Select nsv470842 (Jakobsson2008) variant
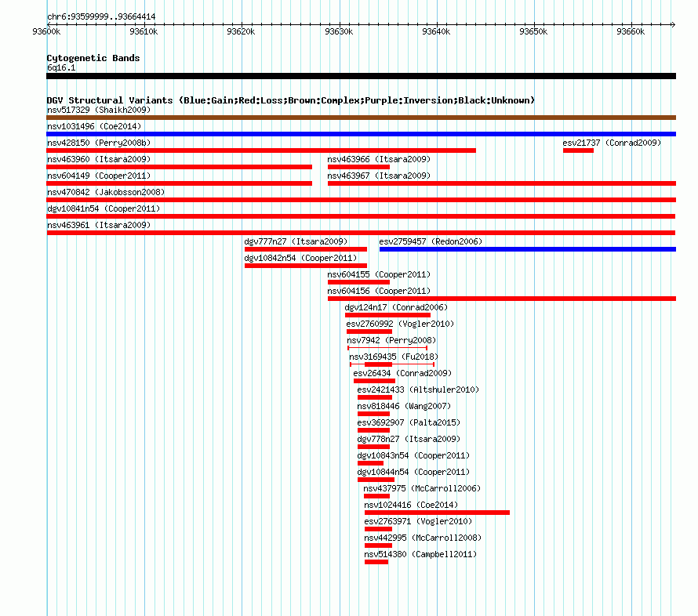Viewport: 698px width, 616px height. 106,192
